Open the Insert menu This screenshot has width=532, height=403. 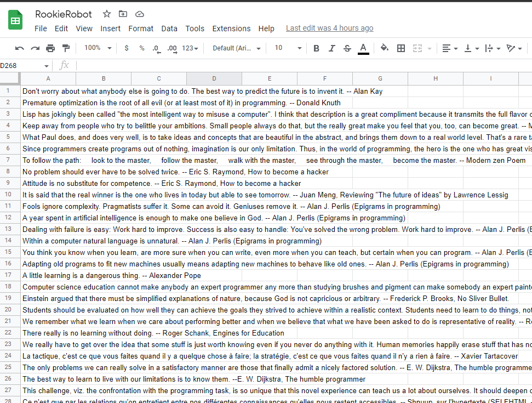click(x=110, y=29)
